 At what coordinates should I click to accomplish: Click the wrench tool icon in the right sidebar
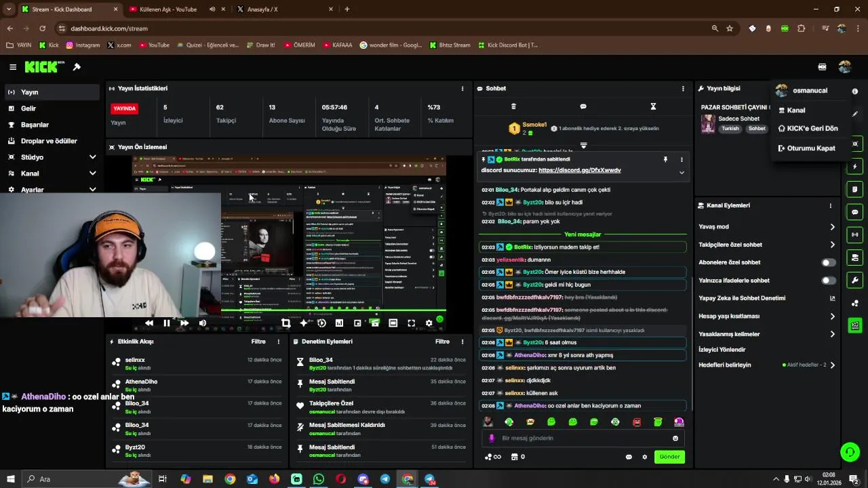pyautogui.click(x=854, y=280)
